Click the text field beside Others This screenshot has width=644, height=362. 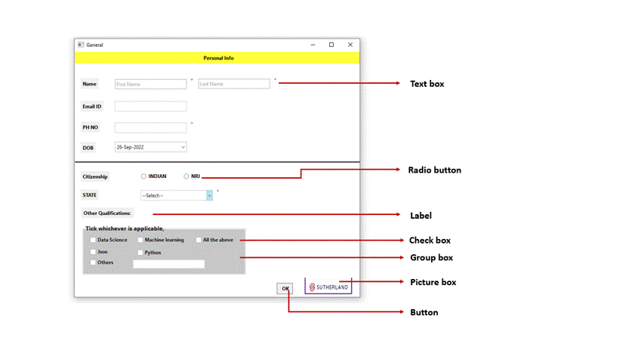[x=168, y=264]
